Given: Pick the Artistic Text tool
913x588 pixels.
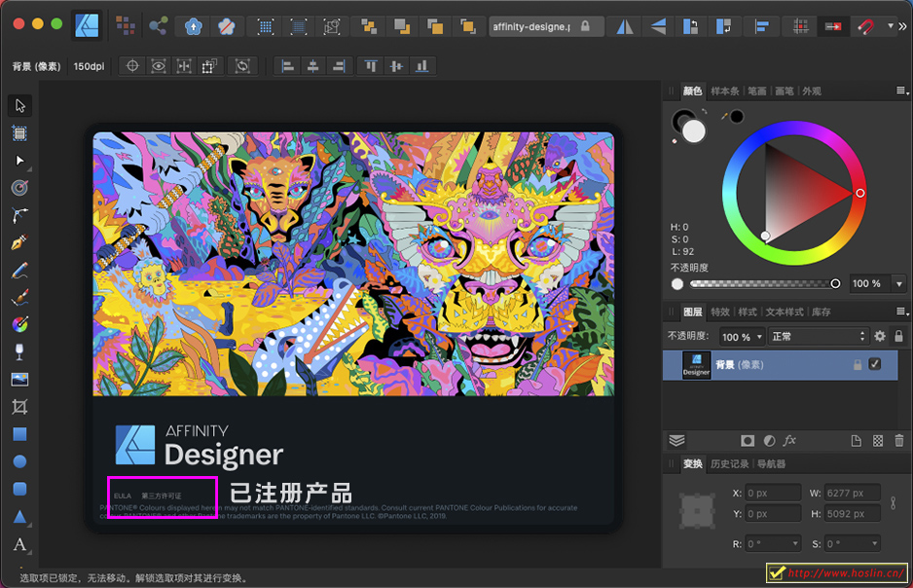Looking at the screenshot, I should 18,544.
